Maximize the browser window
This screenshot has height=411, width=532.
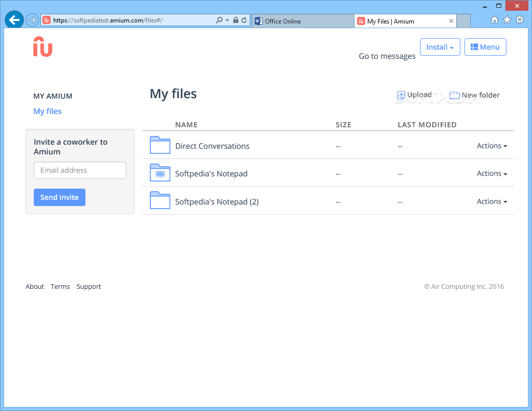click(498, 6)
